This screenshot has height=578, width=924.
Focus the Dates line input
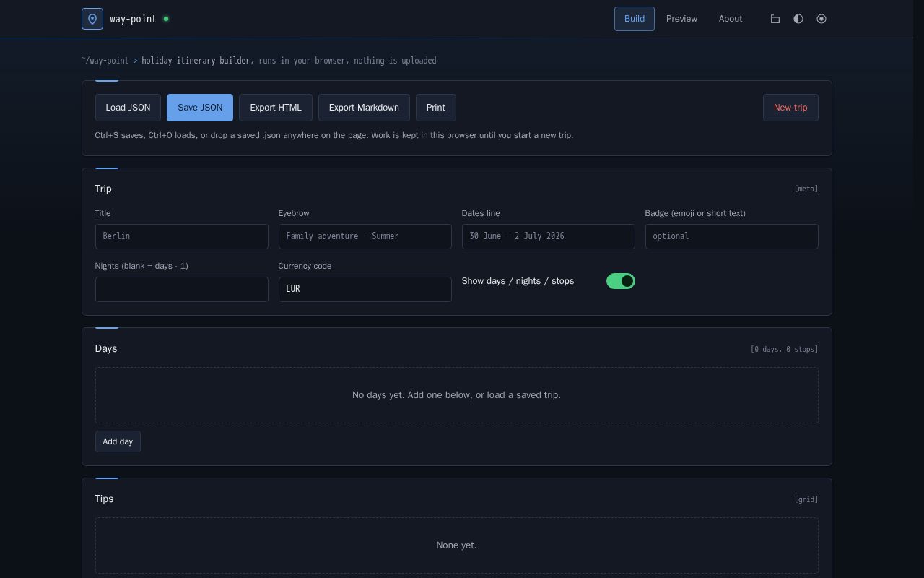(x=549, y=236)
